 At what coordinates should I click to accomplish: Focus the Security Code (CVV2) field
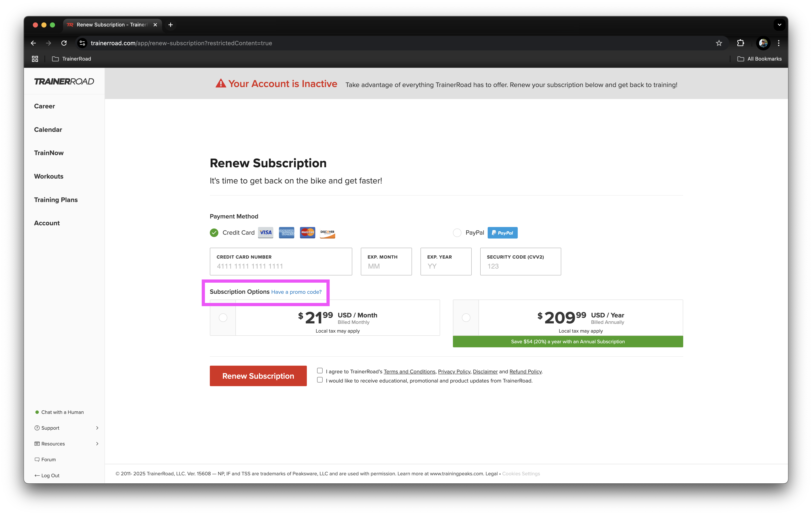[x=521, y=262]
